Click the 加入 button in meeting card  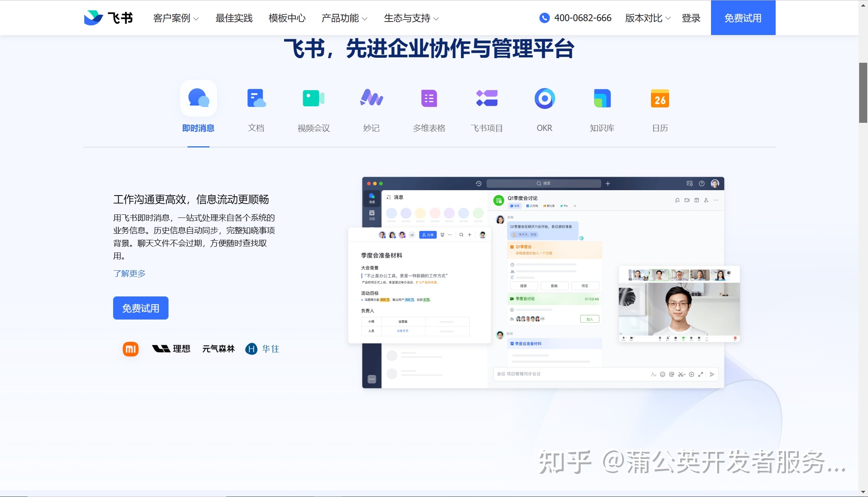coord(589,319)
